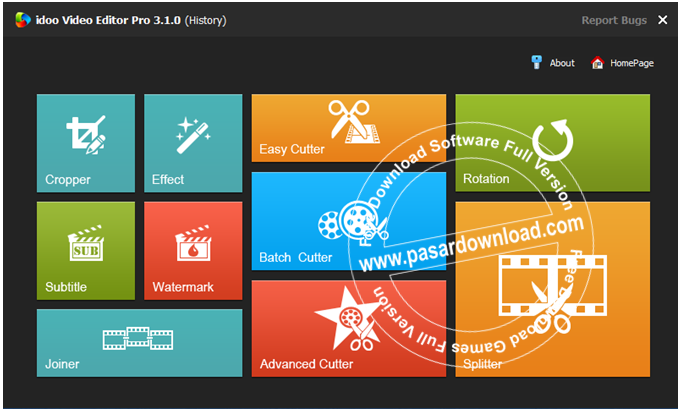681x411 pixels.
Task: Click the Effect label text
Action: tap(168, 179)
